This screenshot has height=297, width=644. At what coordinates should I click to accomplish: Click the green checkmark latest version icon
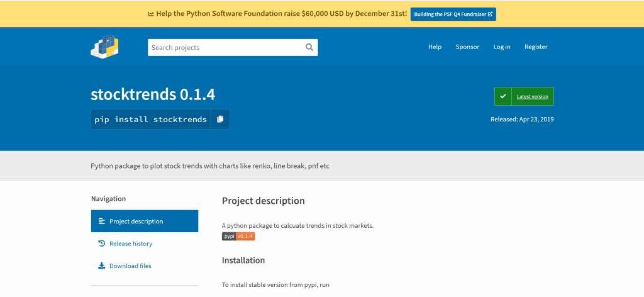(502, 96)
